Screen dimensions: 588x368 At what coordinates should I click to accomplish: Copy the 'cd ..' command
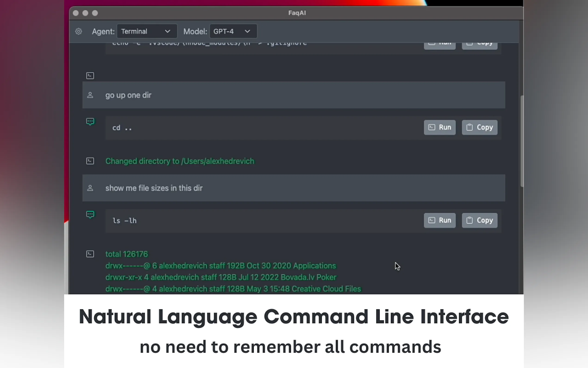[x=479, y=127]
